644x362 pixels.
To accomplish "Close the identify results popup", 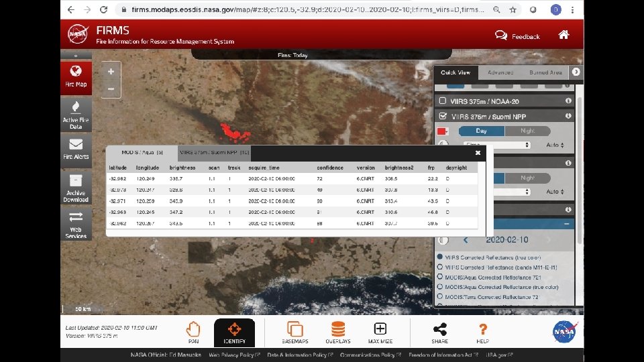I will 478,153.
